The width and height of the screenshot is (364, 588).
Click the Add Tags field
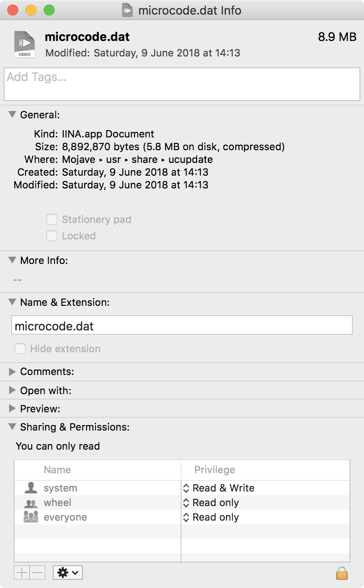click(182, 84)
